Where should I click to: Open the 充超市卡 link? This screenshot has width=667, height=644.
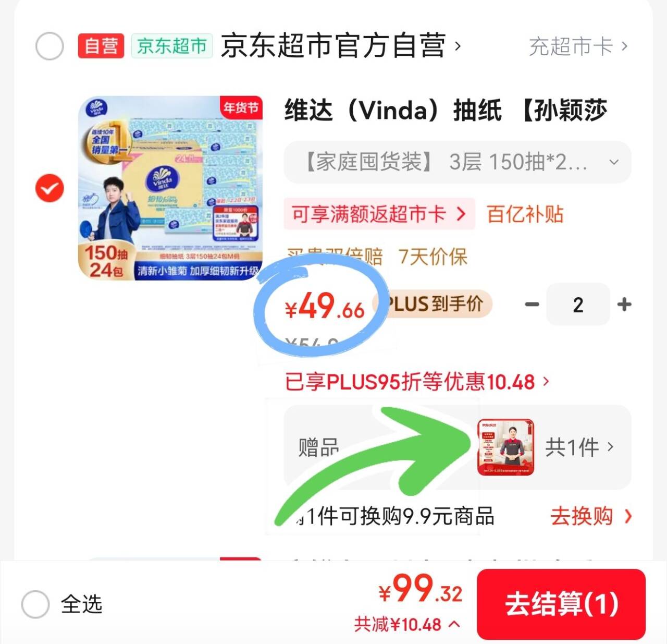(x=578, y=46)
